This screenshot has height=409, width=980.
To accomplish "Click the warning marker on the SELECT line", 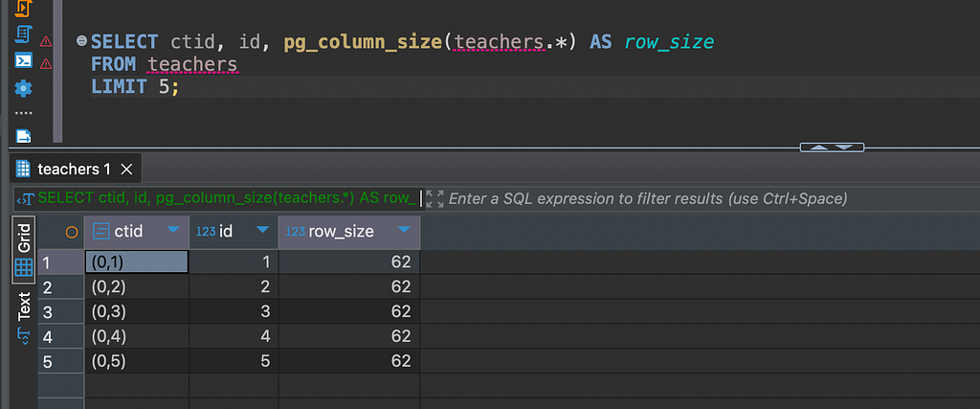I will 46,42.
